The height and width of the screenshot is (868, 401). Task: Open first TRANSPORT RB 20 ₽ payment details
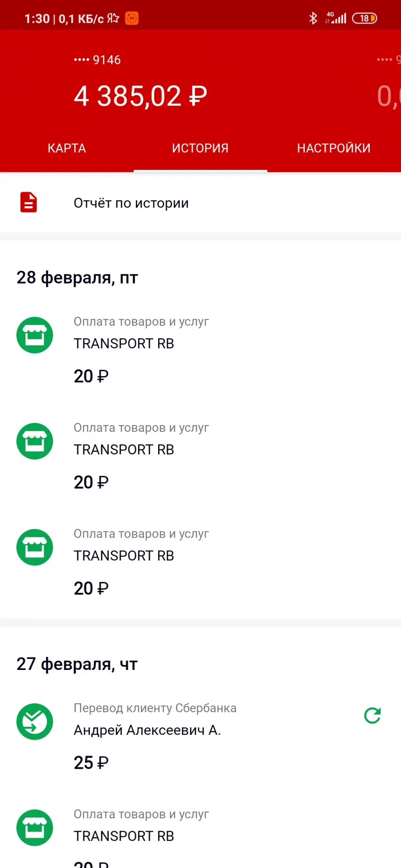pyautogui.click(x=200, y=349)
